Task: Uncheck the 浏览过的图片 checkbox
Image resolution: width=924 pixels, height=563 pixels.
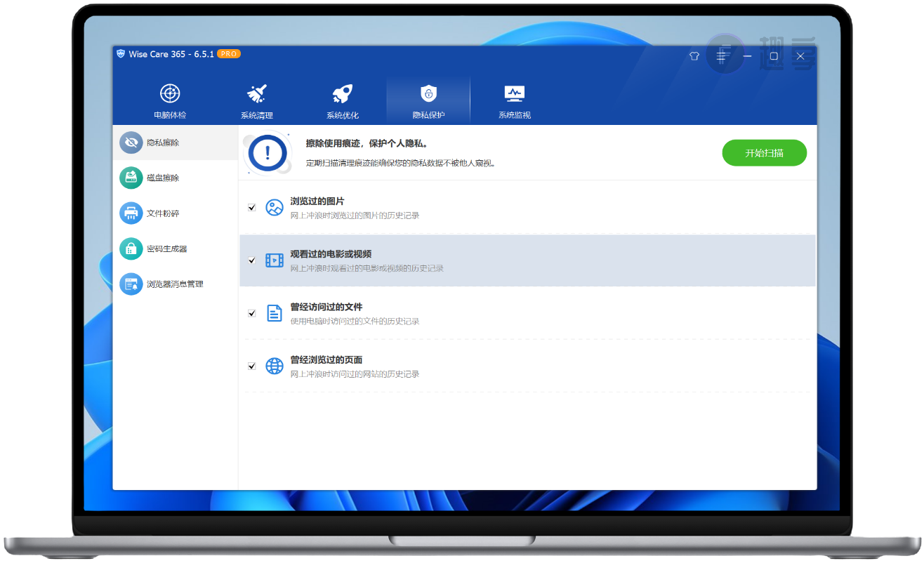Action: (251, 207)
